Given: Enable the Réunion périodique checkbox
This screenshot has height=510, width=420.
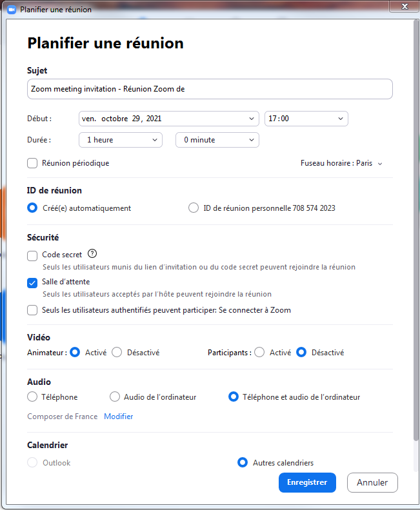Looking at the screenshot, I should (x=32, y=163).
